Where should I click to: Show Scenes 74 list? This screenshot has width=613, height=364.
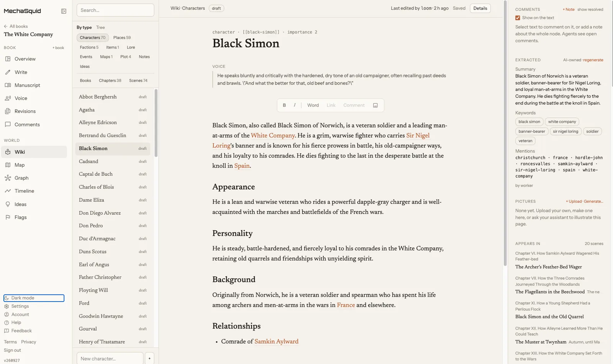138,80
